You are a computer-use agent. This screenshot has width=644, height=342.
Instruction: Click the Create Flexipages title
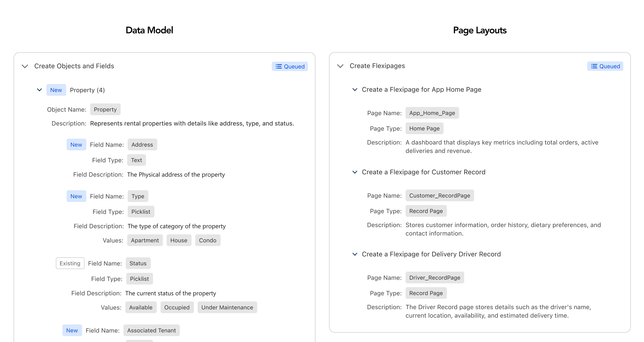[x=377, y=66]
